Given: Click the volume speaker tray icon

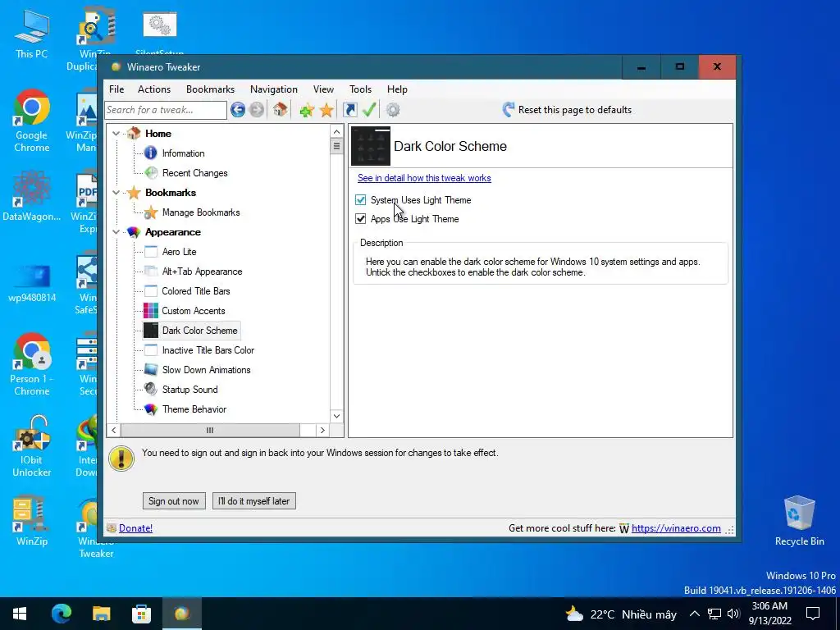Looking at the screenshot, I should [x=733, y=614].
